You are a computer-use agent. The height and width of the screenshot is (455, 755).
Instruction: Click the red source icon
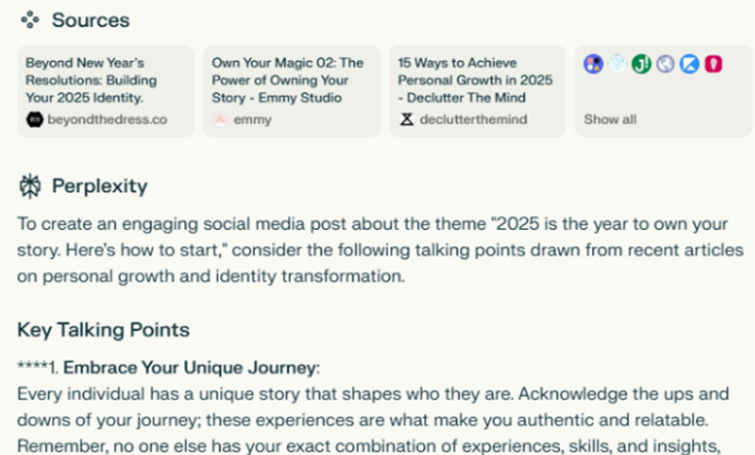click(714, 64)
